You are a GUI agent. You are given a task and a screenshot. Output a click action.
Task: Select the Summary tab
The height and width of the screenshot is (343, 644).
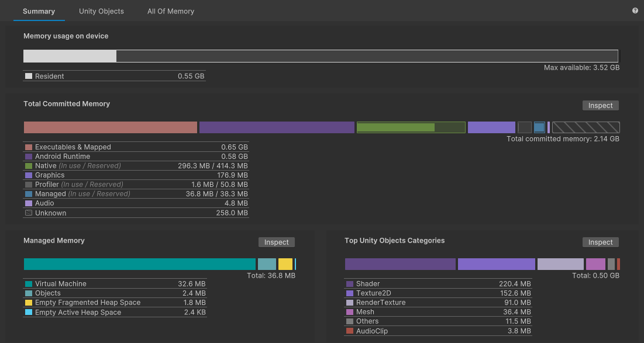(x=39, y=11)
